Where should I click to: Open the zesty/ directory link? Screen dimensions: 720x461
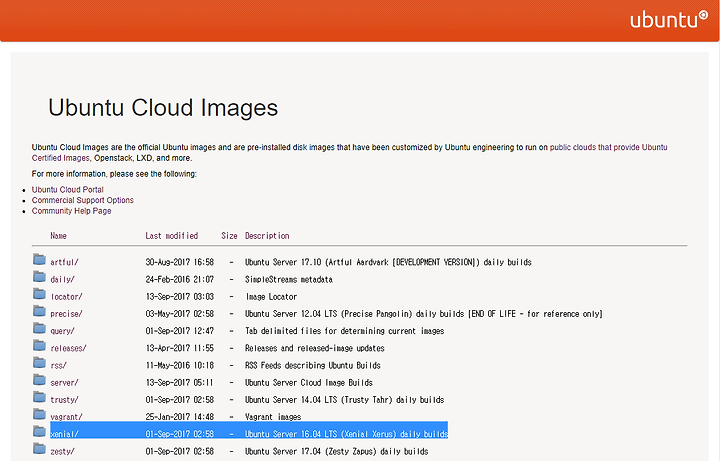click(x=62, y=451)
